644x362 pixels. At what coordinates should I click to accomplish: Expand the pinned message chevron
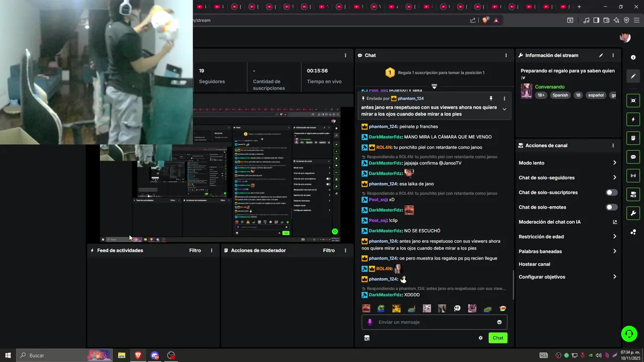pos(504,110)
